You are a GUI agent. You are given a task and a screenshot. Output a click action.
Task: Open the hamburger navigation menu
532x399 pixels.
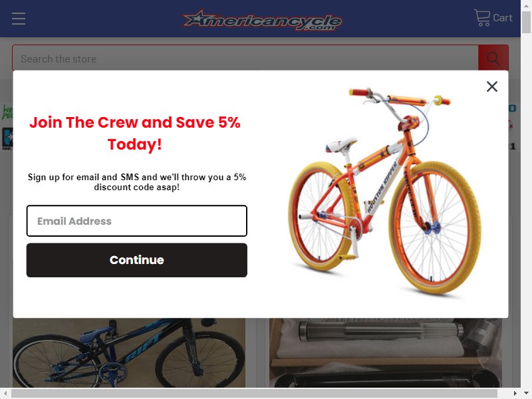click(19, 19)
